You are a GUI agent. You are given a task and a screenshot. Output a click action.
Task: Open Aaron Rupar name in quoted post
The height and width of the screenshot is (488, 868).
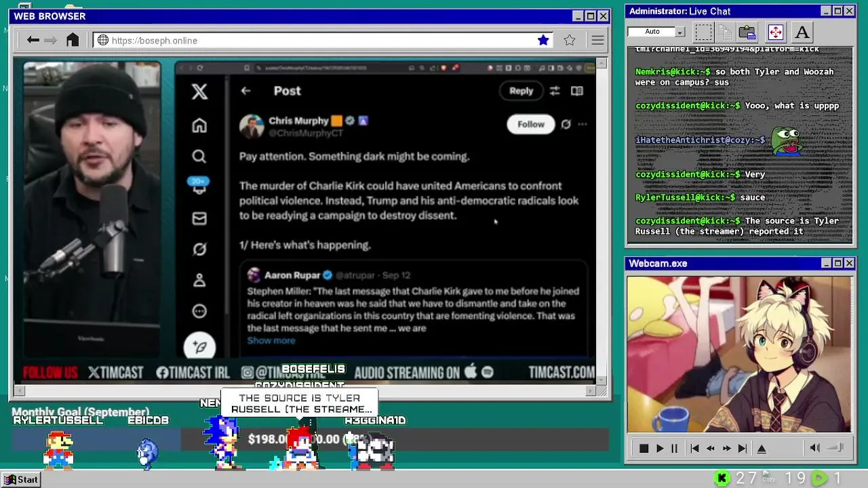click(x=294, y=275)
